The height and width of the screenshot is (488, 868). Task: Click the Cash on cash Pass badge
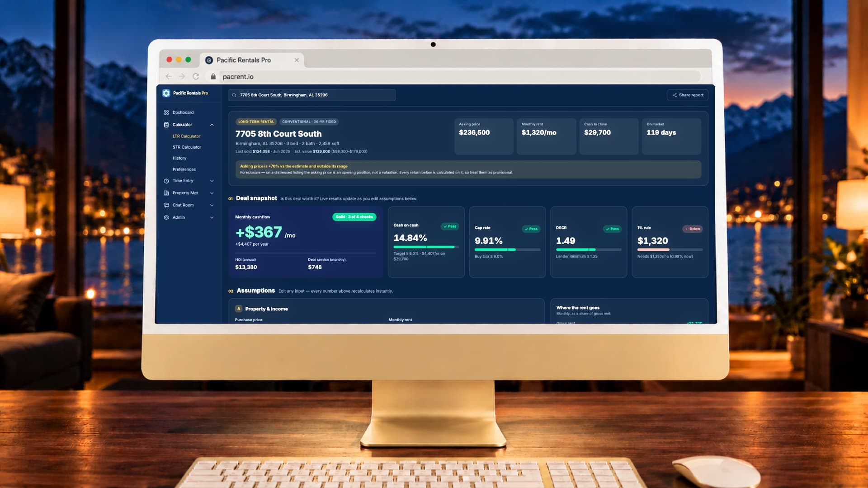click(450, 226)
